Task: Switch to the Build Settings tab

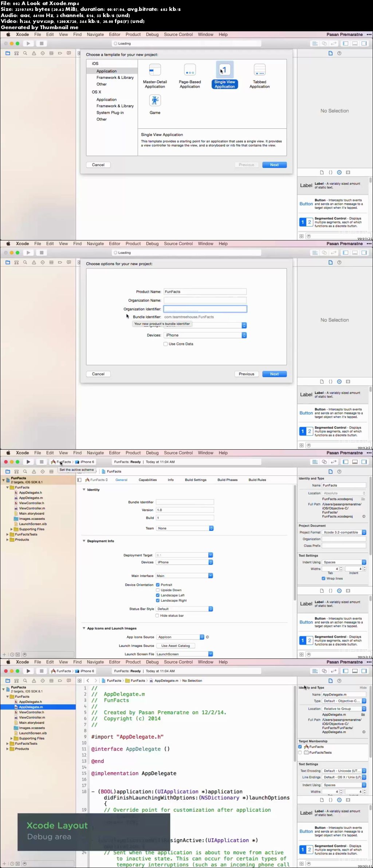Action: click(196, 480)
